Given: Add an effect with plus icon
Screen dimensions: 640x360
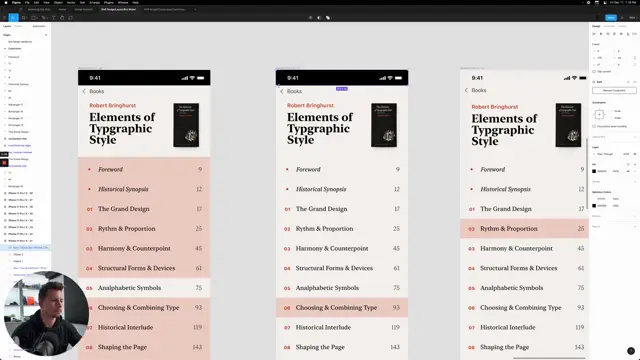Looking at the screenshot, I should [635, 216].
